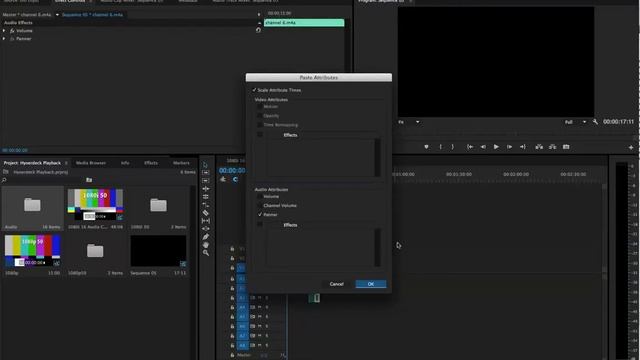Click Mark In button in Program monitor
This screenshot has width=640, height=360.
tap(440, 147)
